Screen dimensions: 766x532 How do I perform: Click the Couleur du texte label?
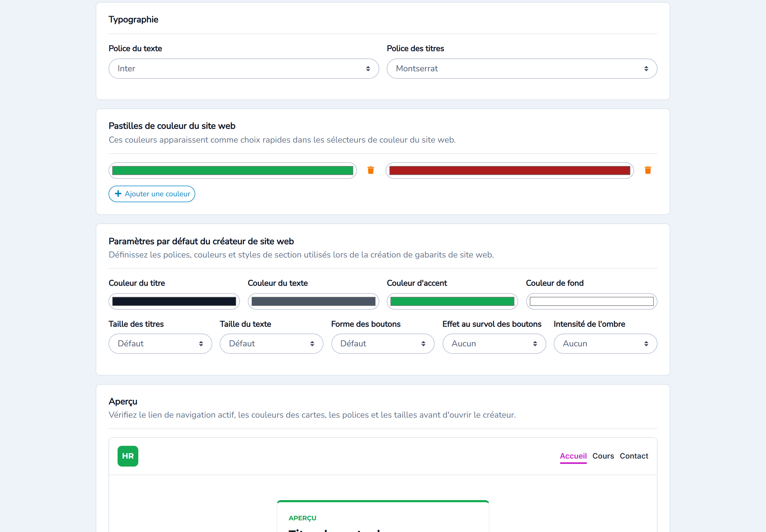(x=278, y=283)
